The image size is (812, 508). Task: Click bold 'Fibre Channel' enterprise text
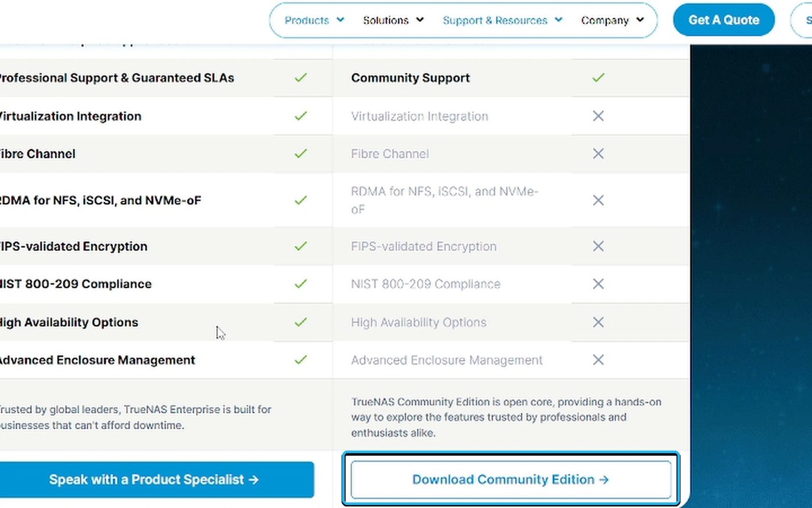[38, 154]
